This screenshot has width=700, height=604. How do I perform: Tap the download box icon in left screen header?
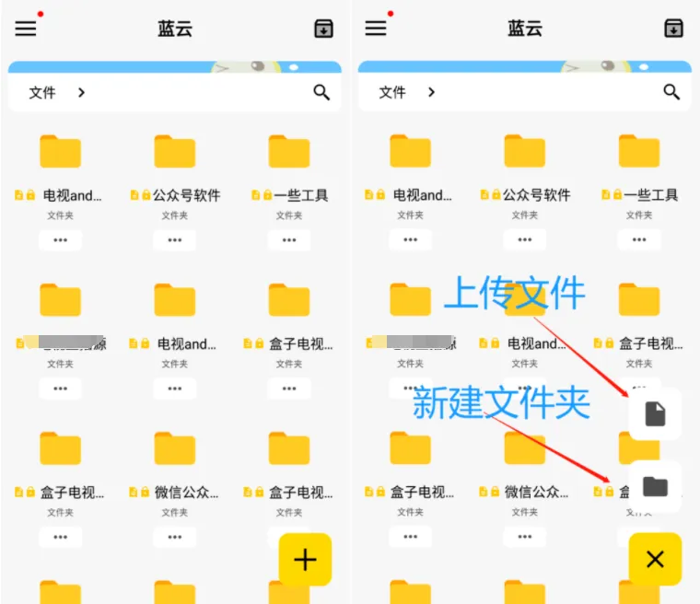click(x=323, y=29)
